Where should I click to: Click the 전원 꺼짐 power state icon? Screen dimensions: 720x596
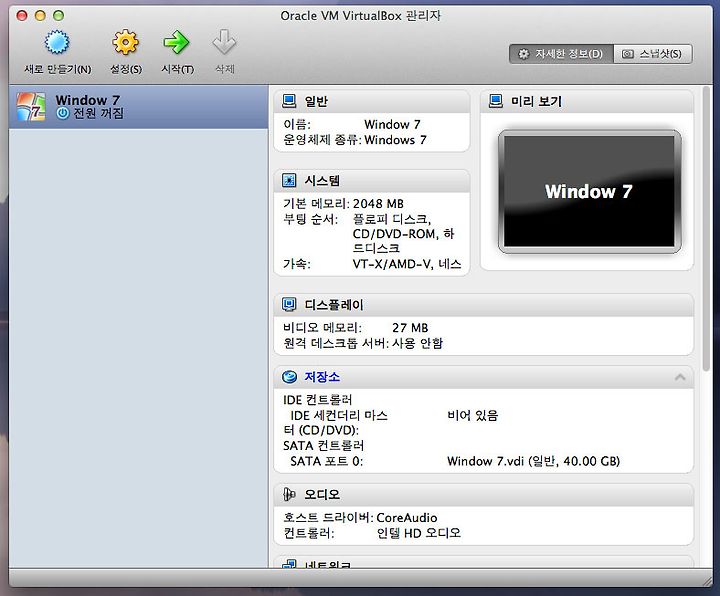pyautogui.click(x=62, y=113)
